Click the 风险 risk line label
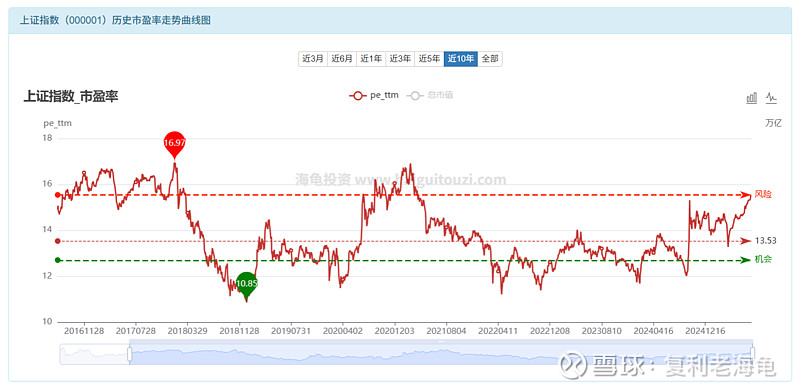 (763, 194)
